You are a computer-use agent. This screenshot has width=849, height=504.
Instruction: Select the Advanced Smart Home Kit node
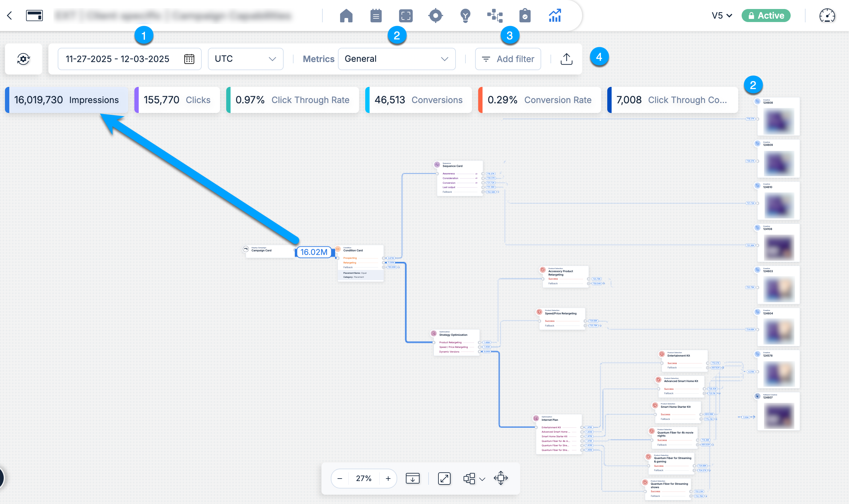681,386
